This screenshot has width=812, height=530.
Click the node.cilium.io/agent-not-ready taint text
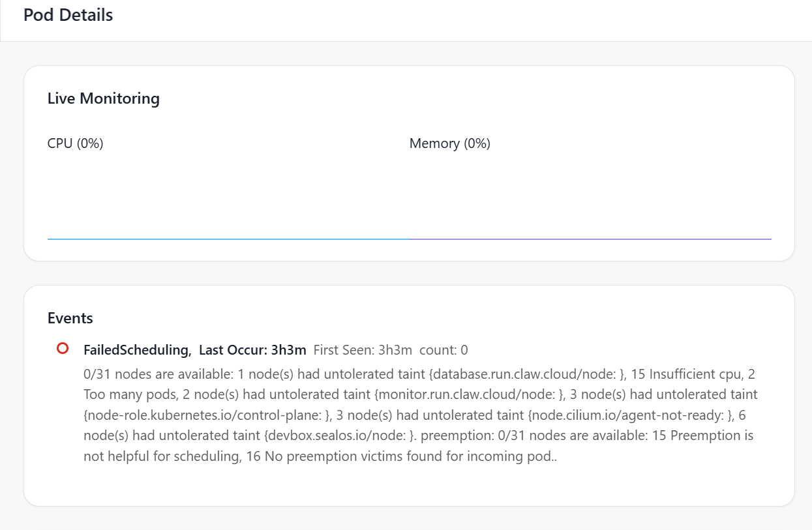(630, 415)
